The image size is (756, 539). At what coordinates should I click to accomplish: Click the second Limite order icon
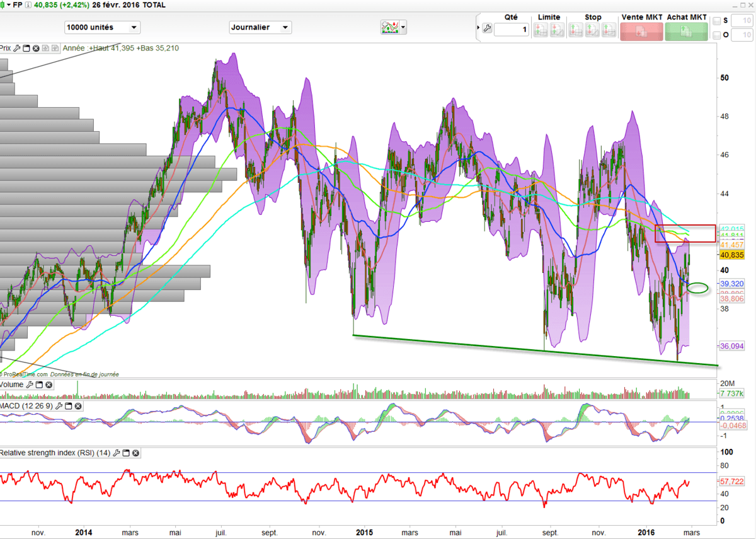point(557,30)
